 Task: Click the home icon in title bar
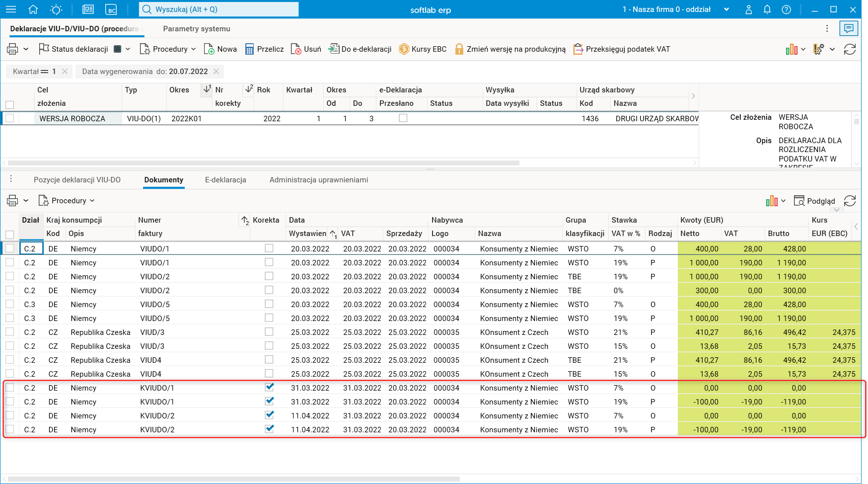point(33,9)
